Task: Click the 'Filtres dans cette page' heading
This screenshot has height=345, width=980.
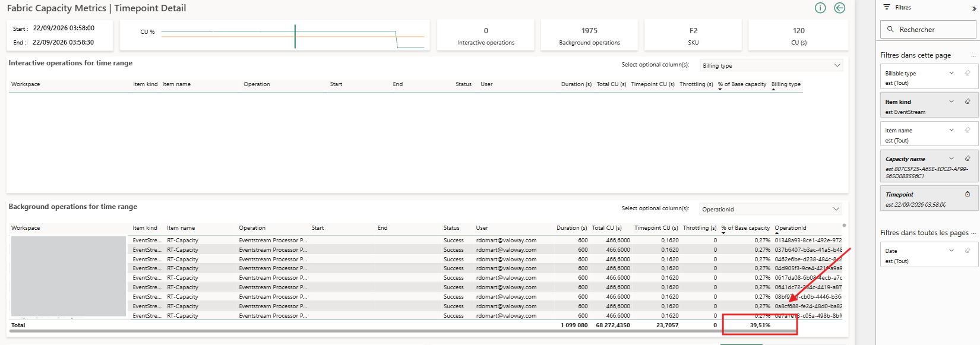Action: click(x=915, y=55)
